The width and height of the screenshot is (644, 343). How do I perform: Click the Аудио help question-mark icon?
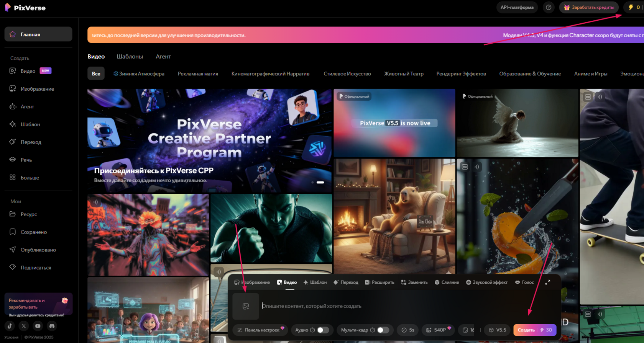(312, 330)
